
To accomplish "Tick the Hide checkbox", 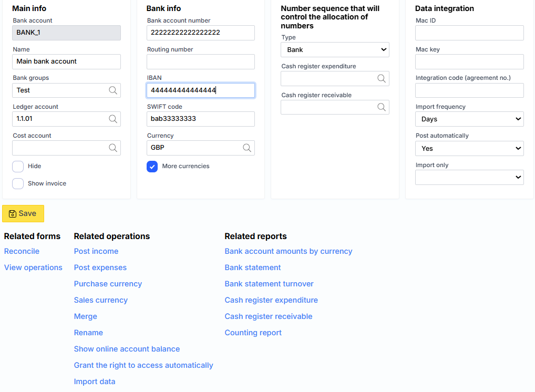I will pos(18,167).
